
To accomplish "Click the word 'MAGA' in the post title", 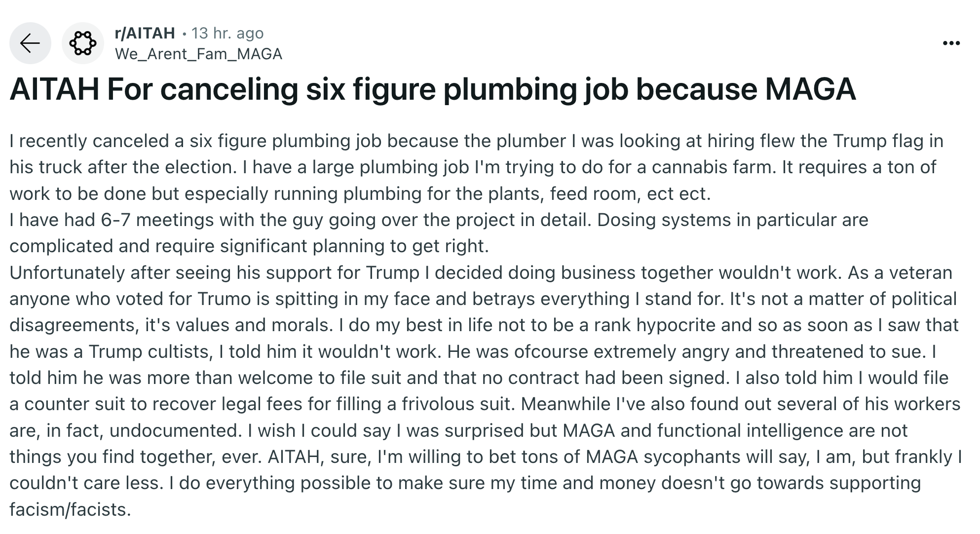I will click(x=810, y=89).
